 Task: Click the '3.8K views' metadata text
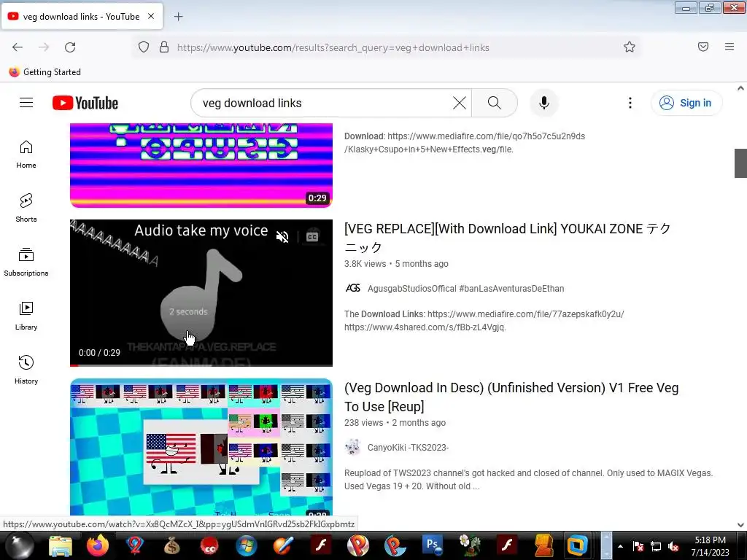click(365, 264)
